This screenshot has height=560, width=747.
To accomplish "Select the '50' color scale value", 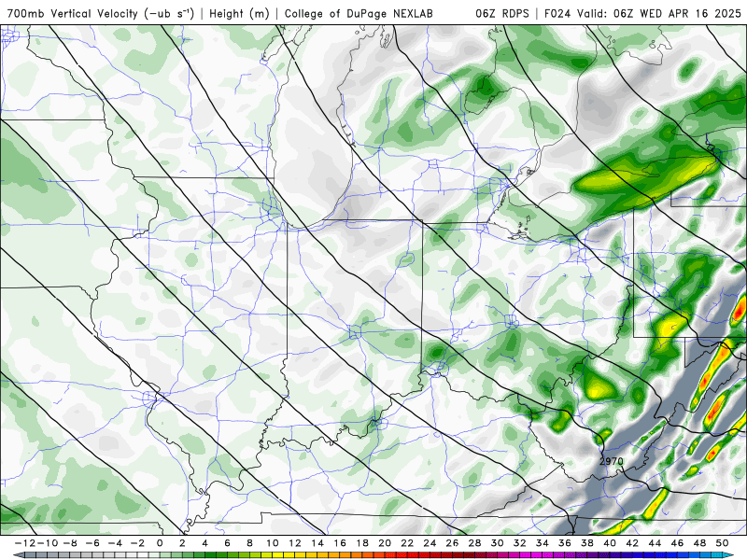I will 722,543.
